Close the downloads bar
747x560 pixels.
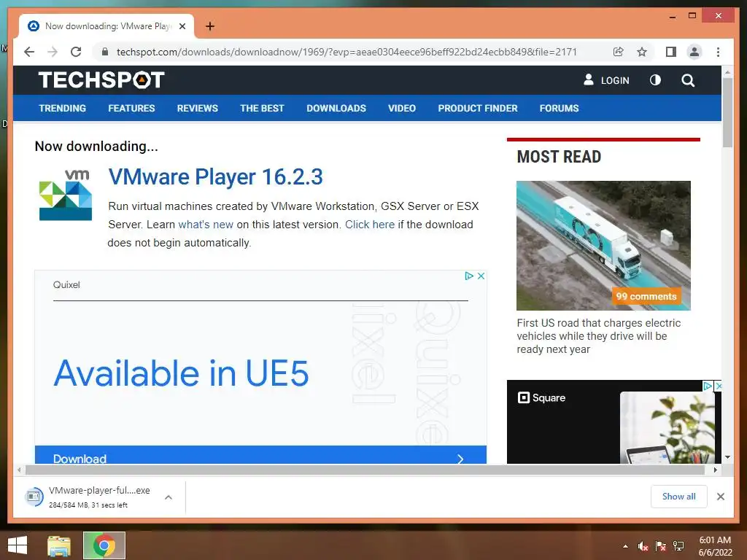tap(720, 497)
